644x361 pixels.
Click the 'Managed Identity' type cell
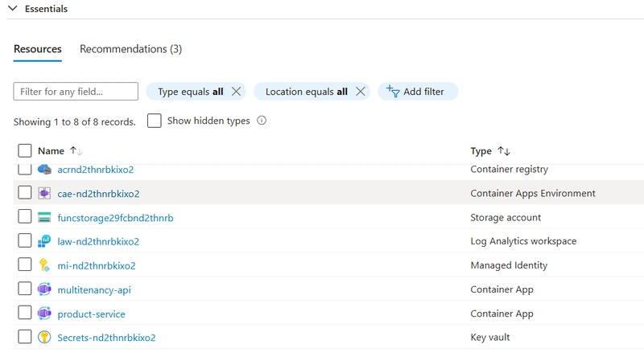point(509,265)
